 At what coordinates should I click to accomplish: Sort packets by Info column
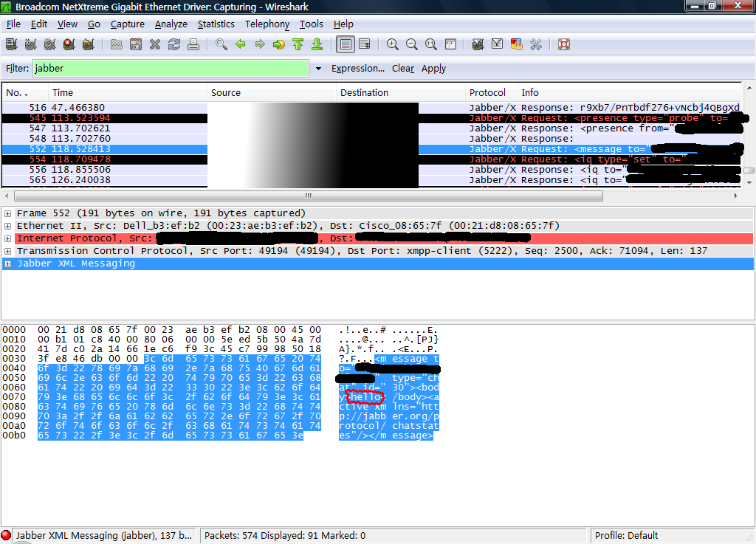click(629, 92)
